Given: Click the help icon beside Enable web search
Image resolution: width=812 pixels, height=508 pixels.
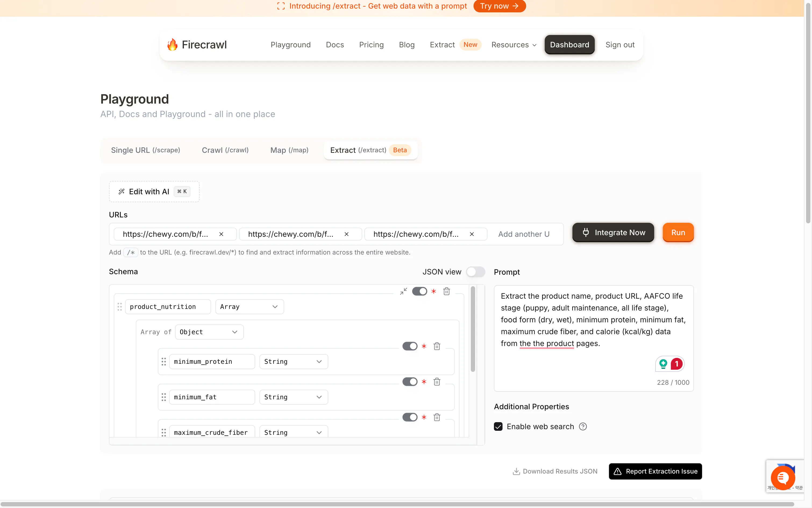Looking at the screenshot, I should click(583, 426).
